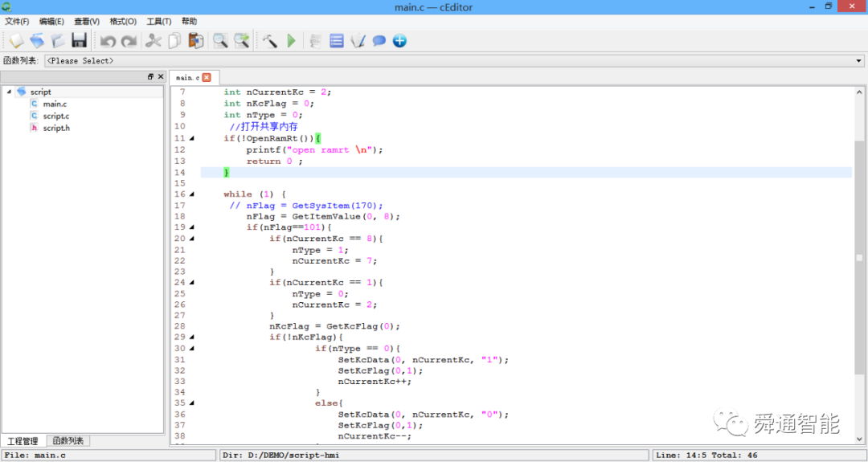Click the blue plus circle icon
Image resolution: width=868 pixels, height=462 pixels.
(399, 40)
